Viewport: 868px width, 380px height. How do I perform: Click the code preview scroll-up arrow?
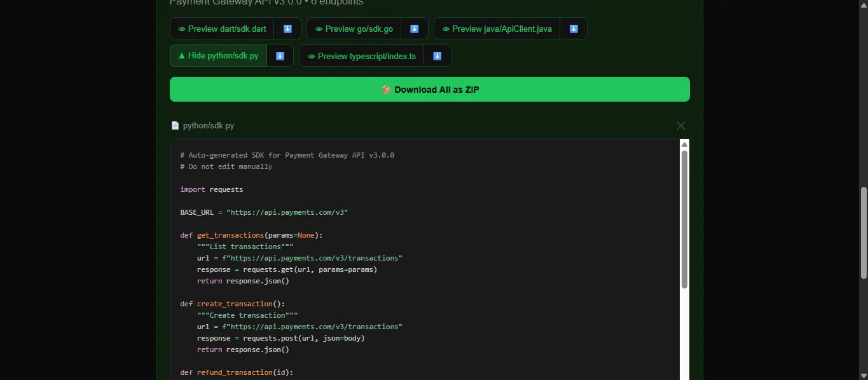pyautogui.click(x=685, y=144)
